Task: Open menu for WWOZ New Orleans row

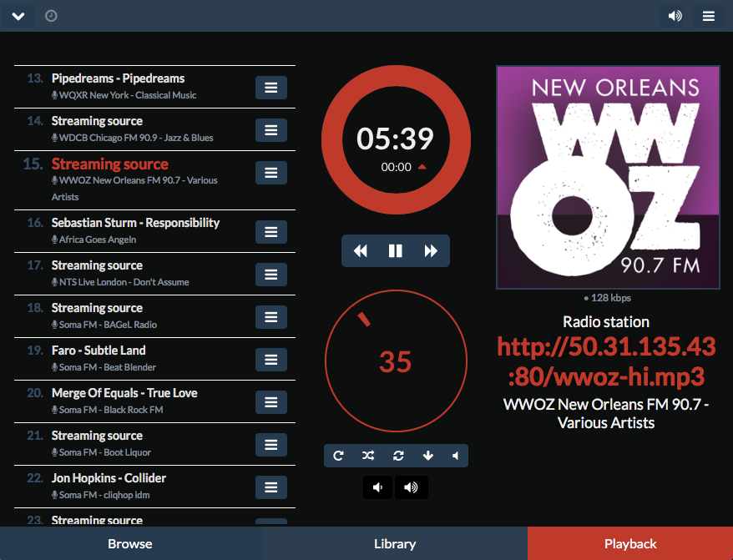Action: (271, 173)
